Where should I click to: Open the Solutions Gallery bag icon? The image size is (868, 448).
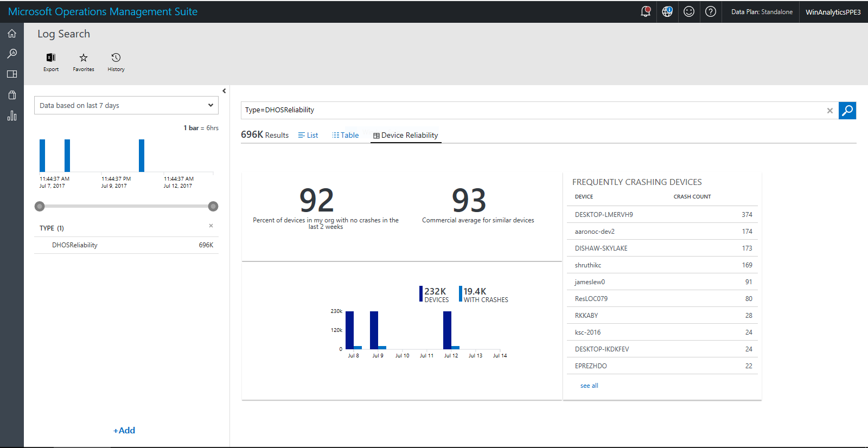(x=12, y=95)
